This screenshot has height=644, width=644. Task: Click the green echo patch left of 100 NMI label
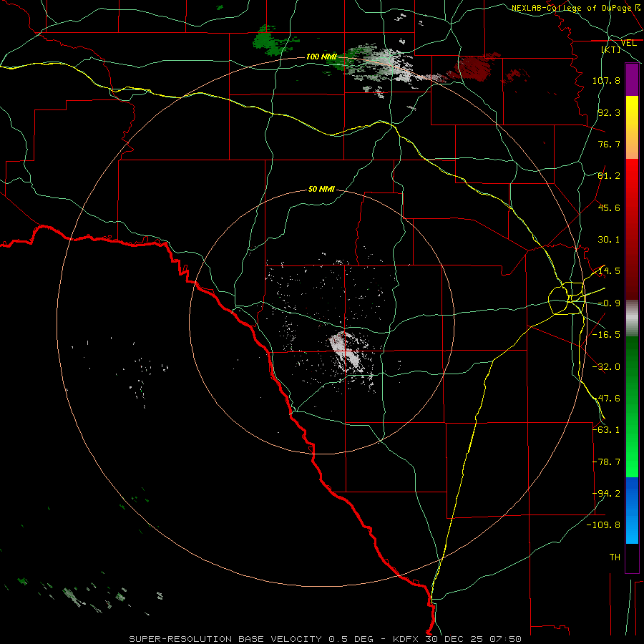pyautogui.click(x=272, y=40)
